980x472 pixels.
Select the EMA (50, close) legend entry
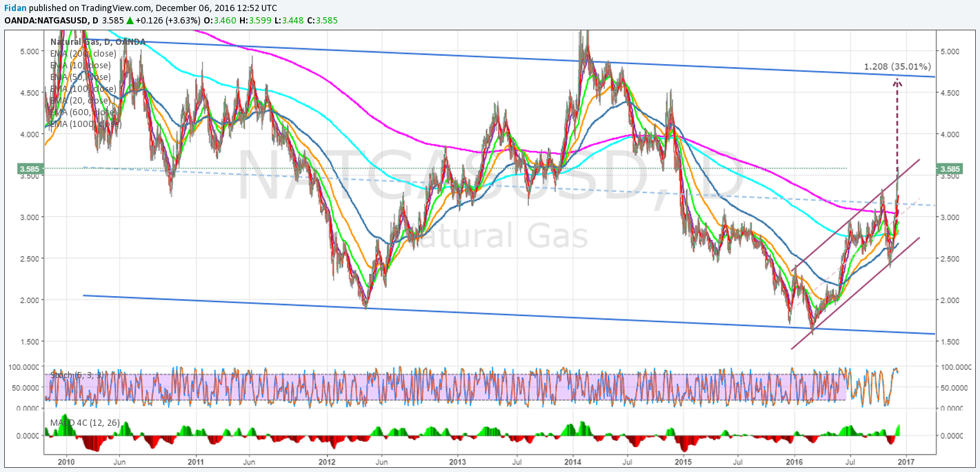pos(81,77)
